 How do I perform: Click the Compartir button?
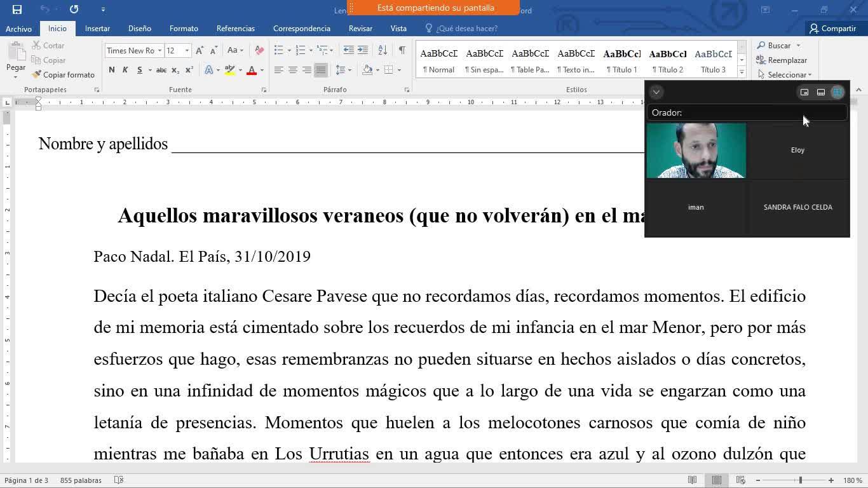832,29
